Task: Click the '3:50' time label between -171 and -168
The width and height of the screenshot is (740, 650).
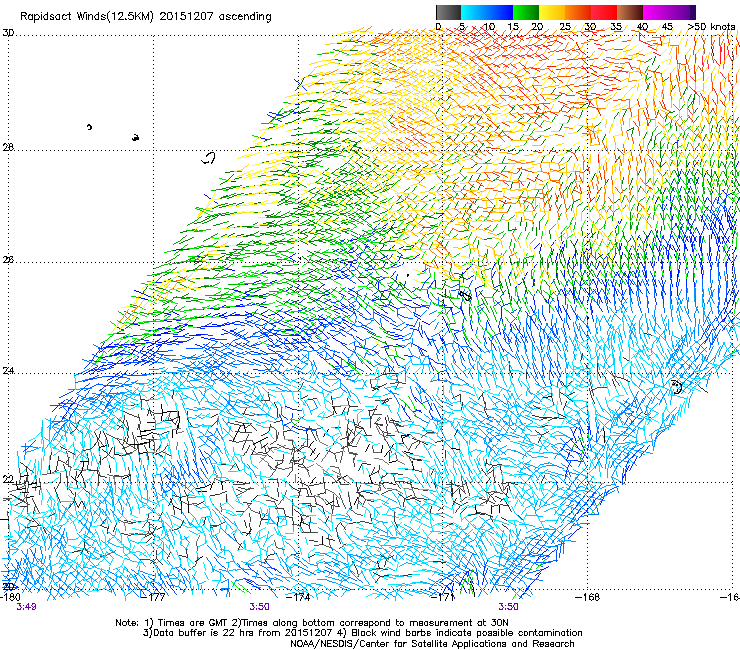Action: (508, 607)
